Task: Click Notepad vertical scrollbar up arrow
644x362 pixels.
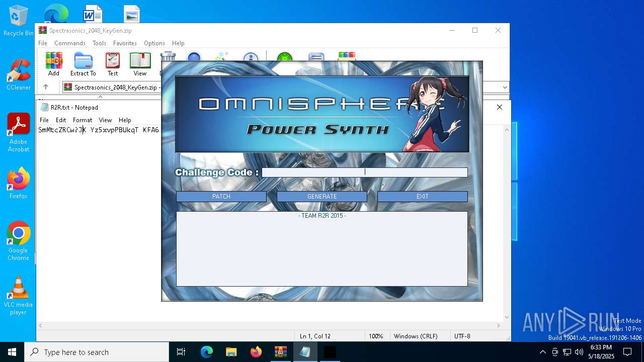Action: click(x=507, y=130)
